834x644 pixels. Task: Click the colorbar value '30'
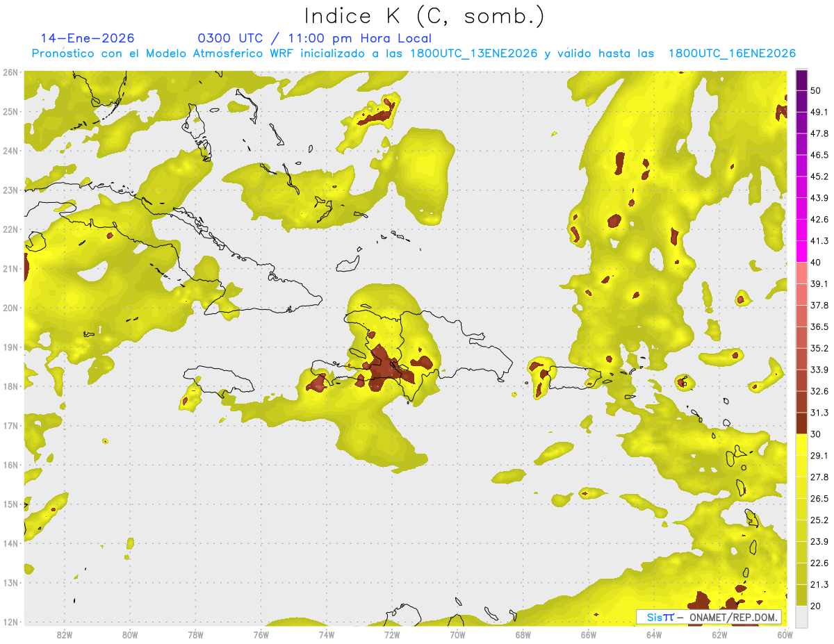point(817,434)
